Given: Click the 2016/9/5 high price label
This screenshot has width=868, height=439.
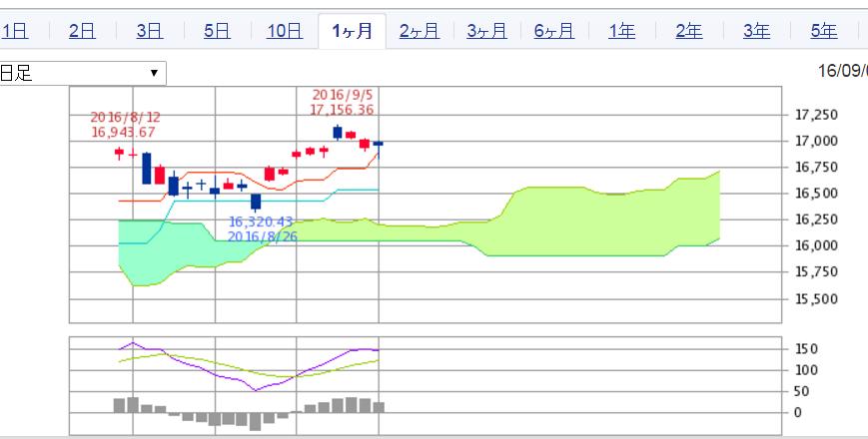Looking at the screenshot, I should click(342, 103).
